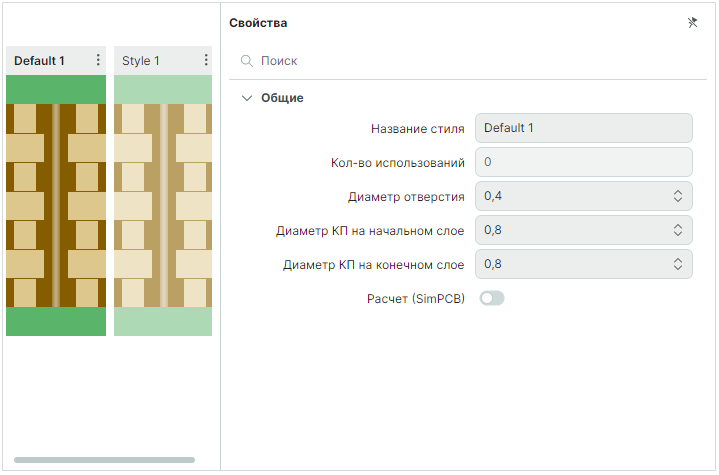
Task: Click the Default 1 via stack preview
Action: coord(56,205)
